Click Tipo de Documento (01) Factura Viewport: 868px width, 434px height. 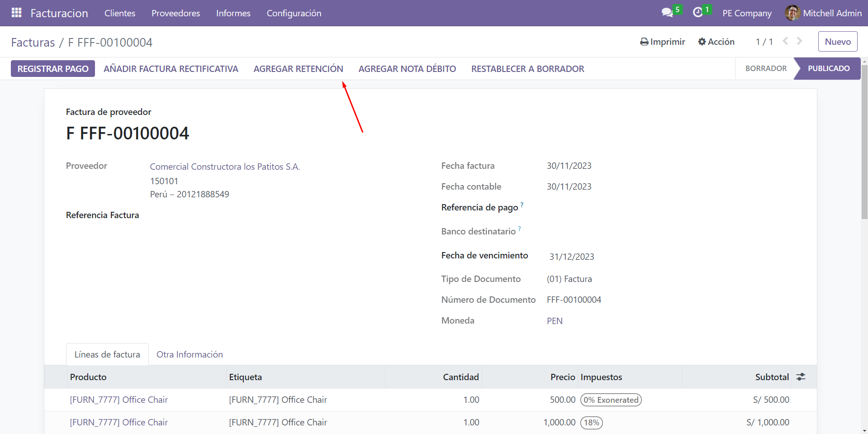[x=569, y=279]
